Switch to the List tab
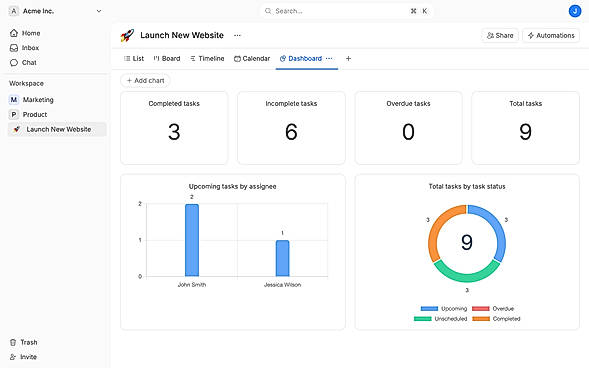This screenshot has height=368, width=589. (x=134, y=59)
